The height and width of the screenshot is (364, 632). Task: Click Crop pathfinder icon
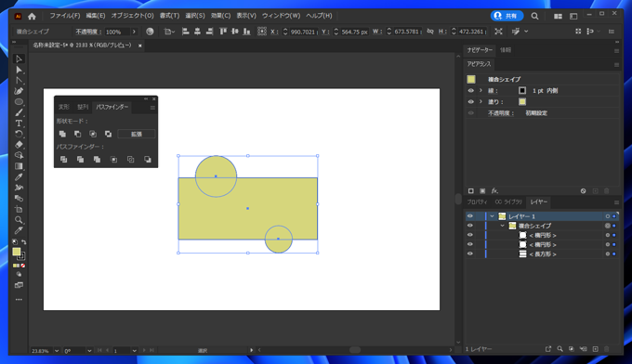[x=114, y=160]
